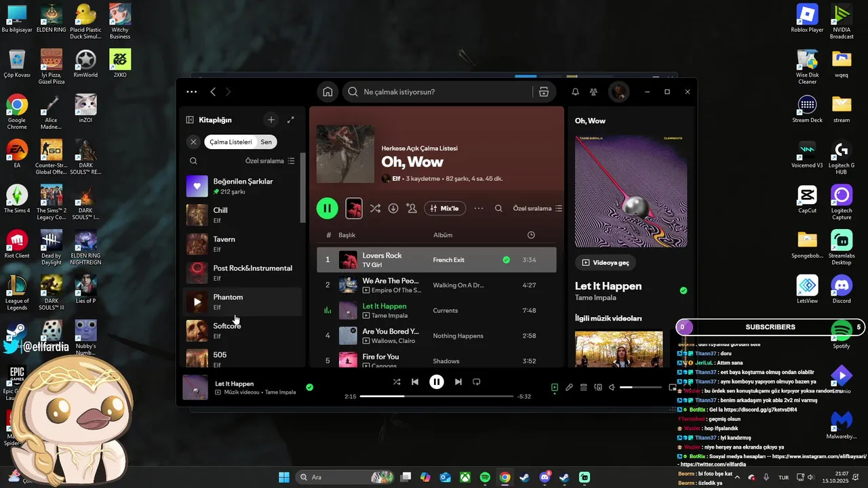Open the playlist Özel sıralama sort dropdown
The height and width of the screenshot is (488, 868).
coord(537,209)
